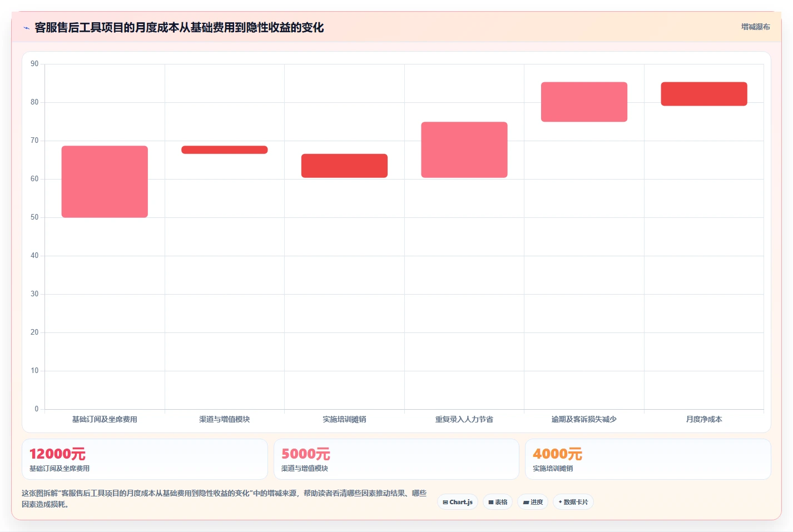Image resolution: width=793 pixels, height=532 pixels.
Task: Click the 增减瀑布 tag in the header
Action: [755, 27]
